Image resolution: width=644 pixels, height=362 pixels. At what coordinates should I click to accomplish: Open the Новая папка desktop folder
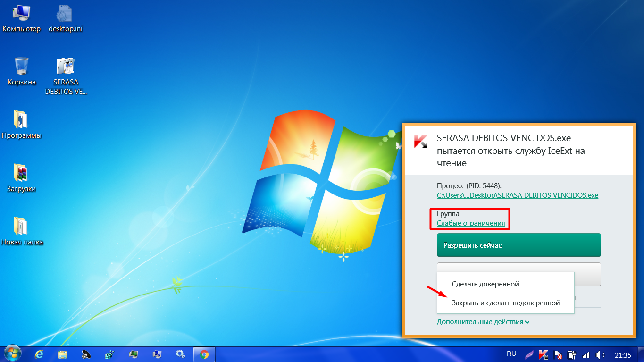tap(22, 232)
